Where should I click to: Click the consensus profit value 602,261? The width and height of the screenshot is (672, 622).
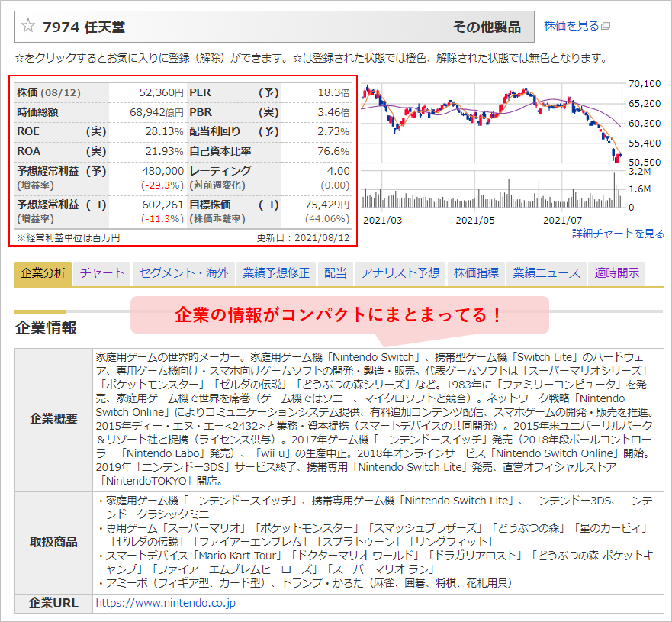click(163, 205)
